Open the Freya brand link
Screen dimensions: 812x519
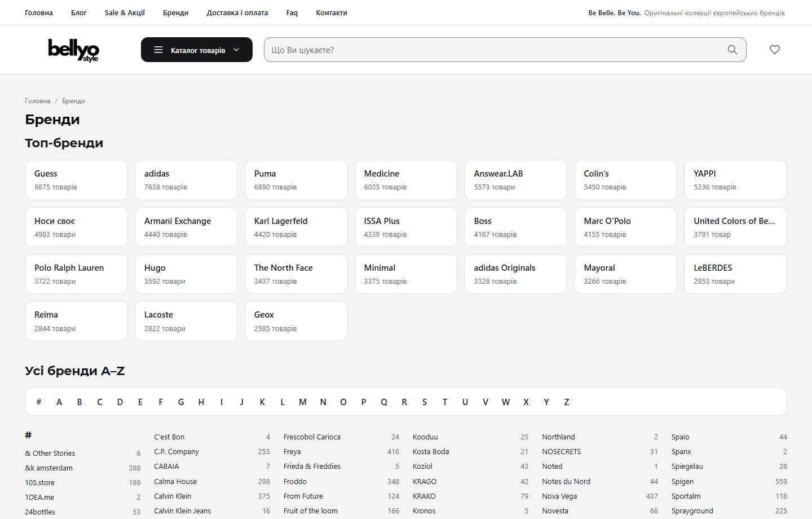pyautogui.click(x=292, y=451)
